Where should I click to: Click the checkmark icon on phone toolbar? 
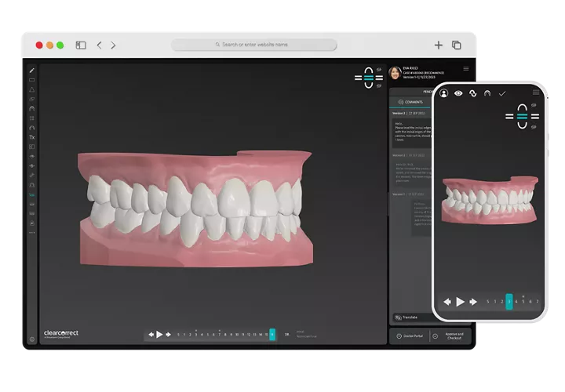click(502, 93)
